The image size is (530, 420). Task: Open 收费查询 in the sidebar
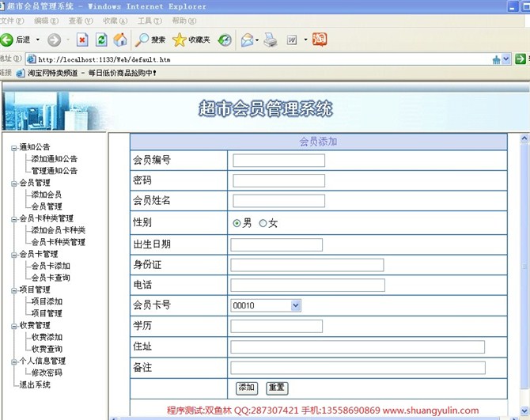point(47,349)
